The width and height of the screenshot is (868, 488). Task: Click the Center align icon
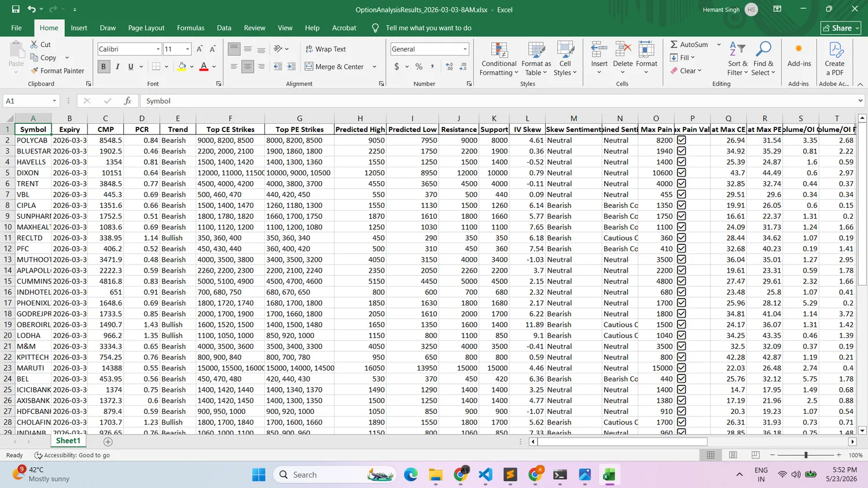coord(248,67)
